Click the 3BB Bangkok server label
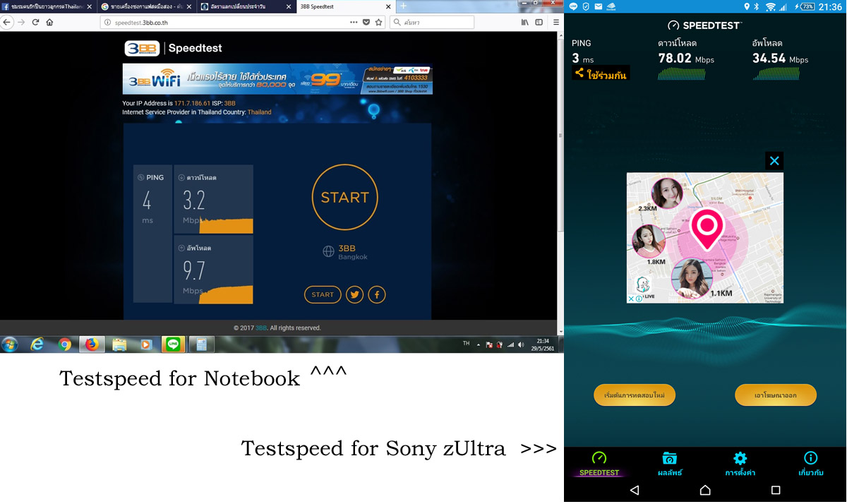Image resolution: width=847 pixels, height=504 pixels. click(352, 252)
